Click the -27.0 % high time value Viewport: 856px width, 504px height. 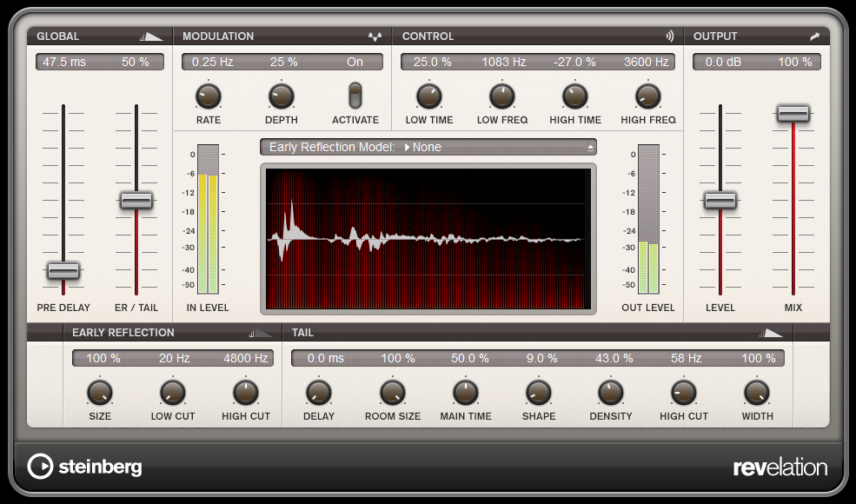pyautogui.click(x=574, y=63)
